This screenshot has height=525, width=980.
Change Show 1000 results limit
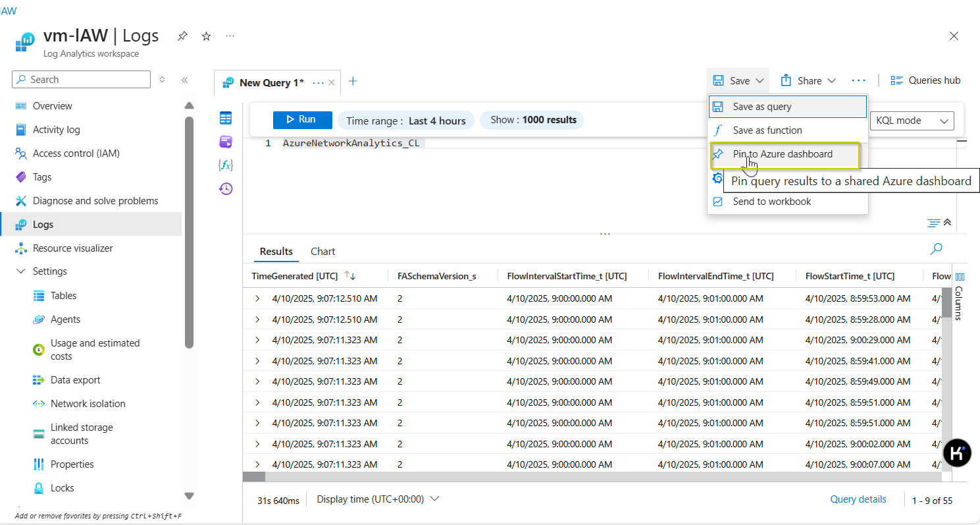coord(533,120)
